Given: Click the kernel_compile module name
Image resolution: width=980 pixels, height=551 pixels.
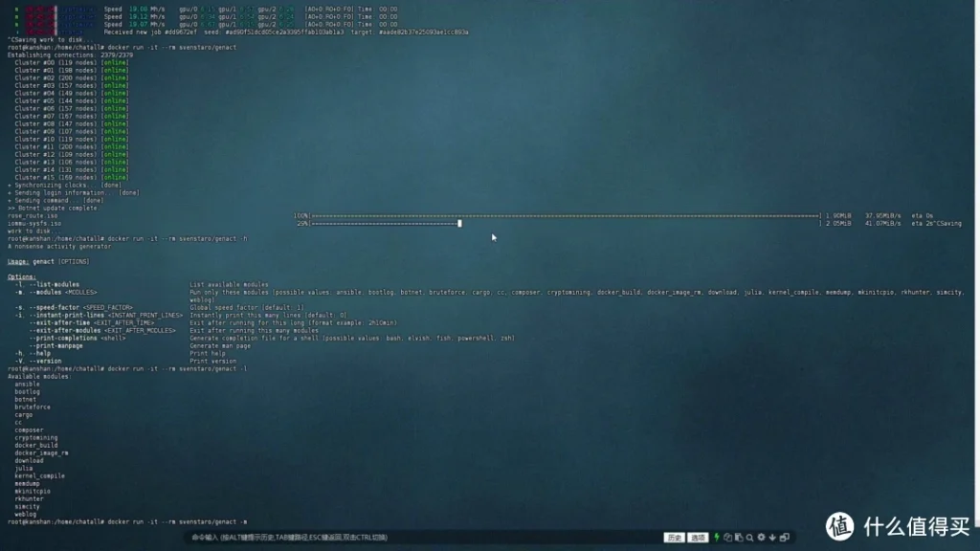Looking at the screenshot, I should click(x=39, y=475).
